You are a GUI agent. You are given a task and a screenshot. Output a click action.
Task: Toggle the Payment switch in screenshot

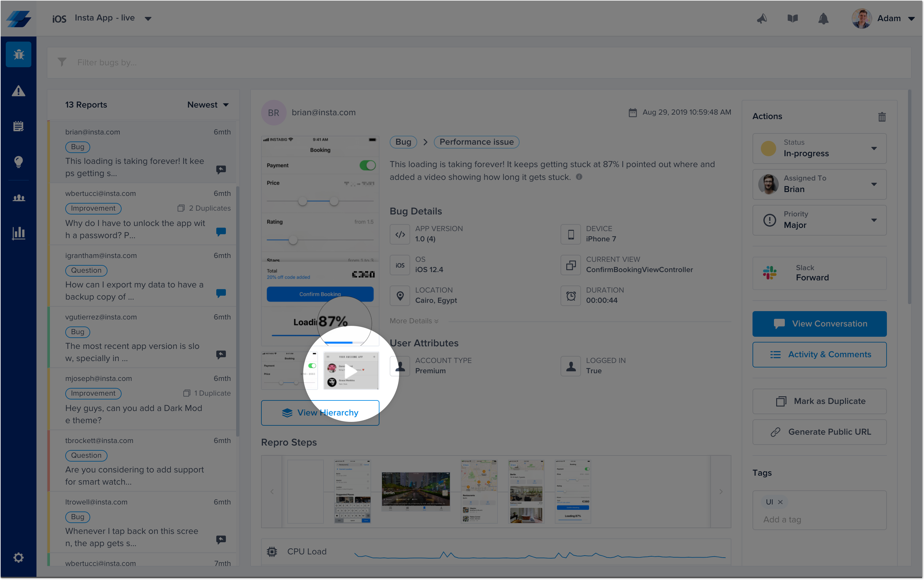pos(367,165)
